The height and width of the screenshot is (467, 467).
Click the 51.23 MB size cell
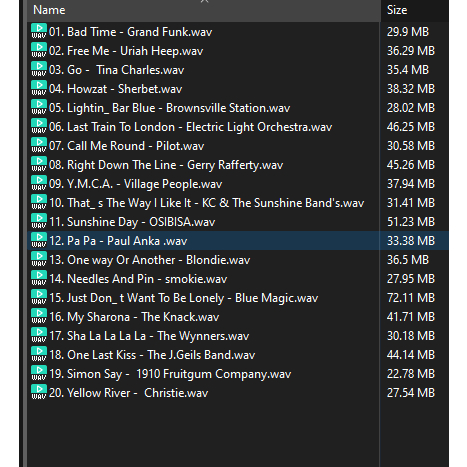411,222
